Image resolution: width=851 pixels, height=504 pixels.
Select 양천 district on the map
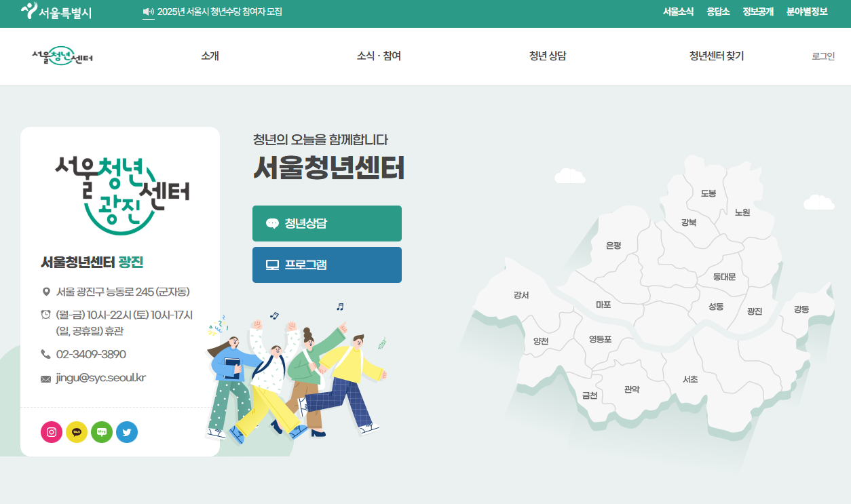tap(541, 341)
